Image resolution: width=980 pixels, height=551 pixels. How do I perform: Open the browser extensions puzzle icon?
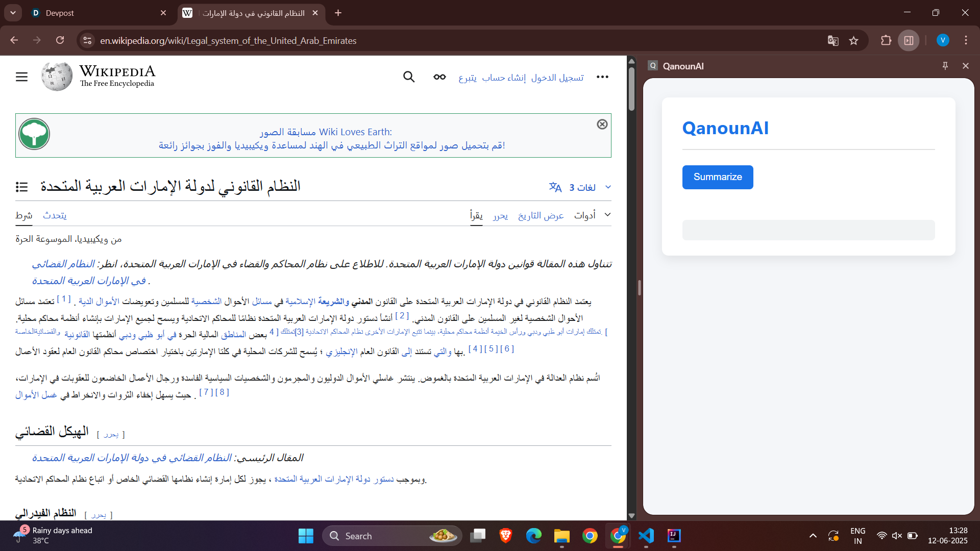click(x=886, y=41)
